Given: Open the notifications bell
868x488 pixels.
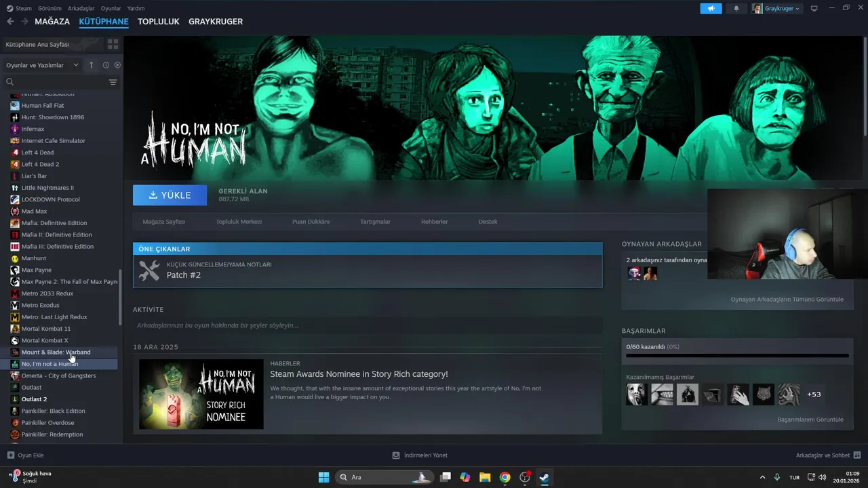Looking at the screenshot, I should (x=736, y=8).
